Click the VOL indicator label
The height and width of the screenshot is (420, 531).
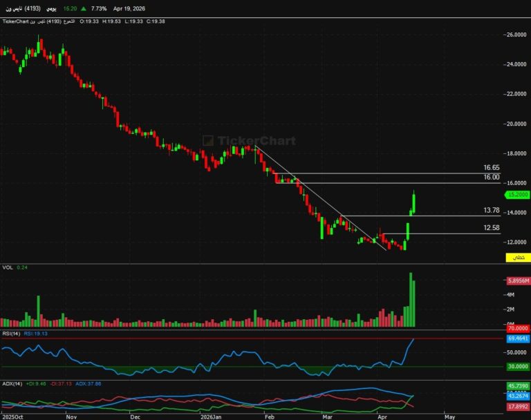tap(7, 267)
